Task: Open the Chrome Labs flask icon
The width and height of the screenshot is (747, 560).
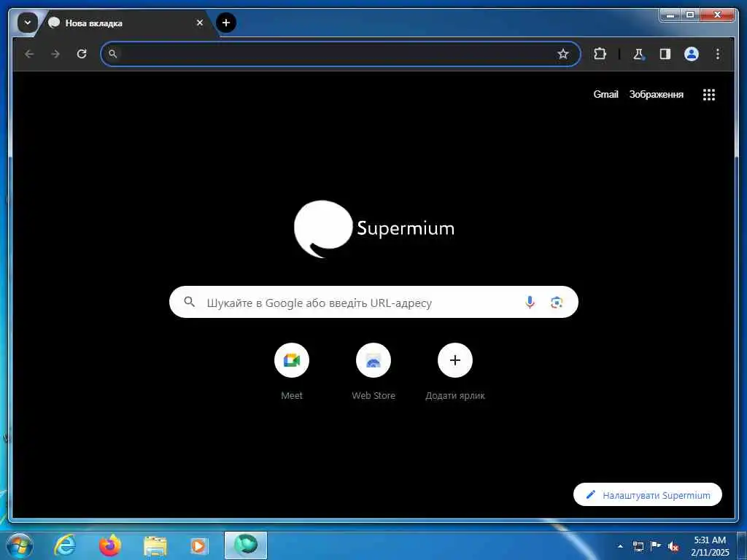Action: (638, 54)
